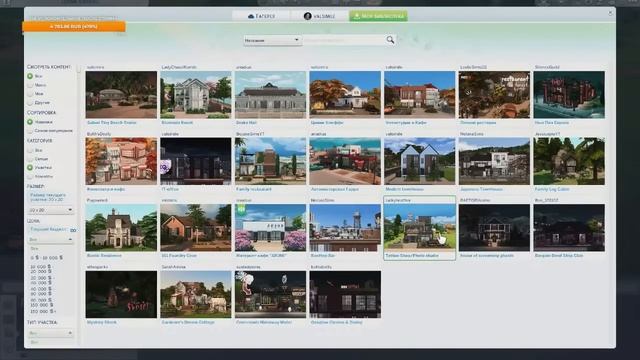The width and height of the screenshot is (640, 360).
Task: Open the valsimiz profile tab
Action: click(x=319, y=16)
